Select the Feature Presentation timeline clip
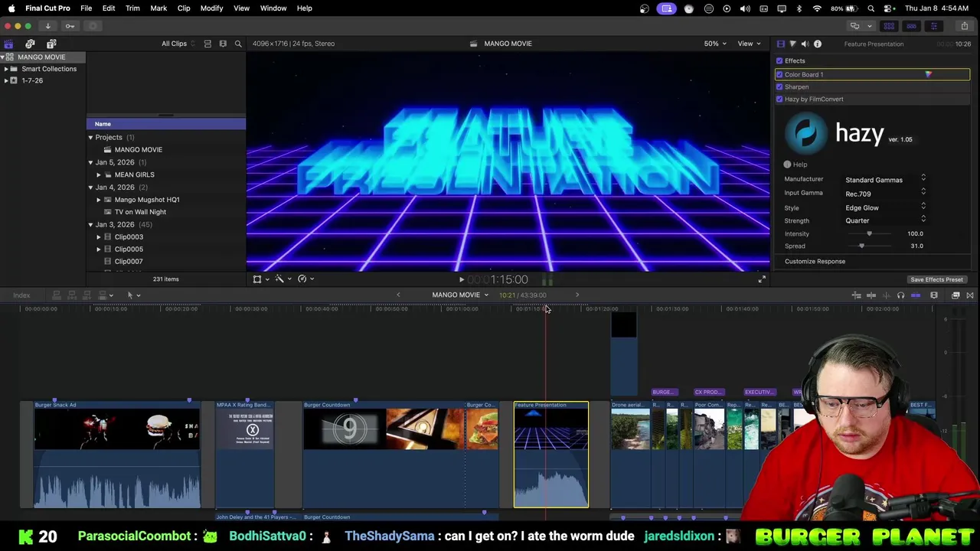The image size is (980, 551). point(551,454)
